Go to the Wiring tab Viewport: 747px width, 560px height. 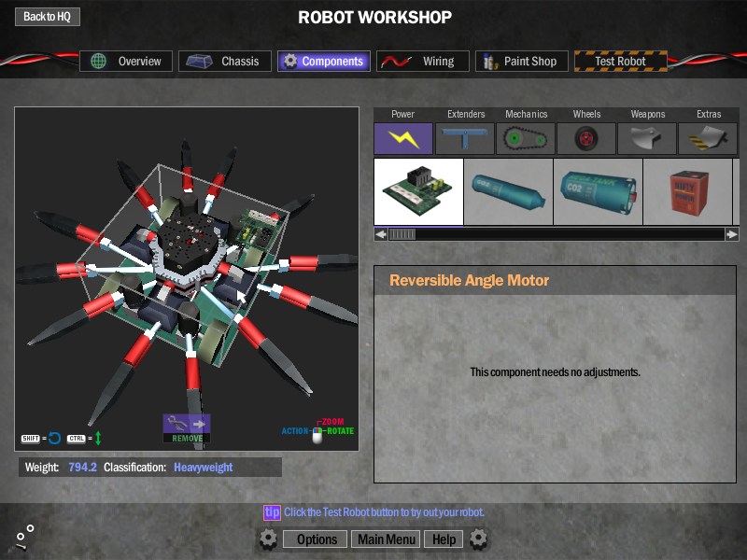422,62
